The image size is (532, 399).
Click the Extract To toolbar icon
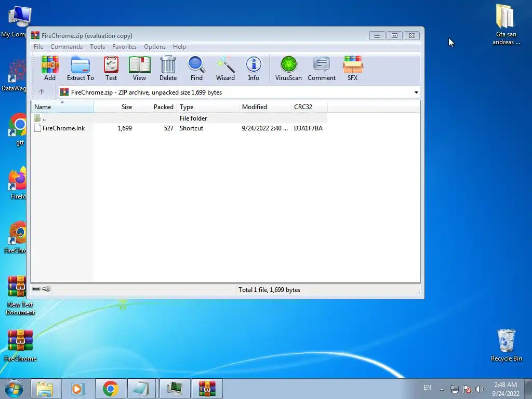click(x=81, y=68)
